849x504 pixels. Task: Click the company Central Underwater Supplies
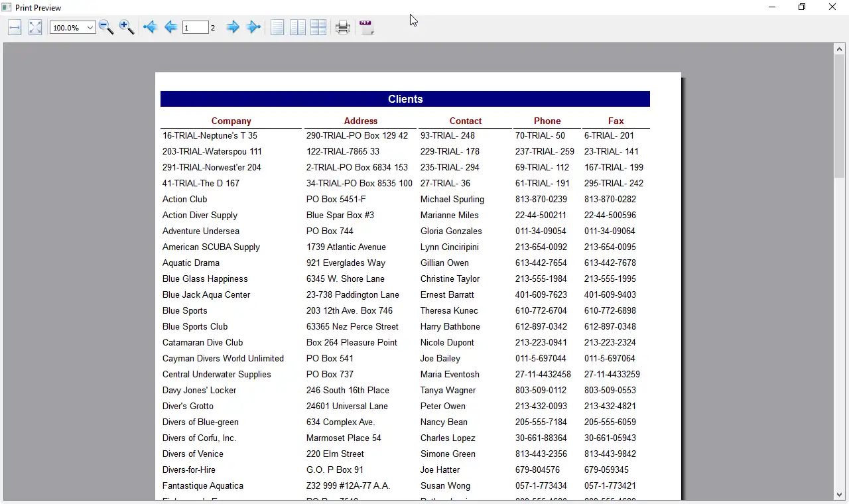pos(216,374)
